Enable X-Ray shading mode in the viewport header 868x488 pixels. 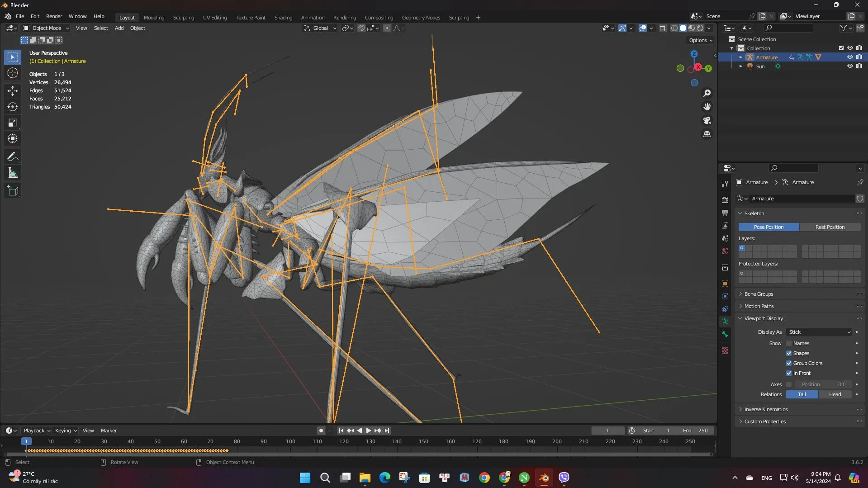(663, 28)
